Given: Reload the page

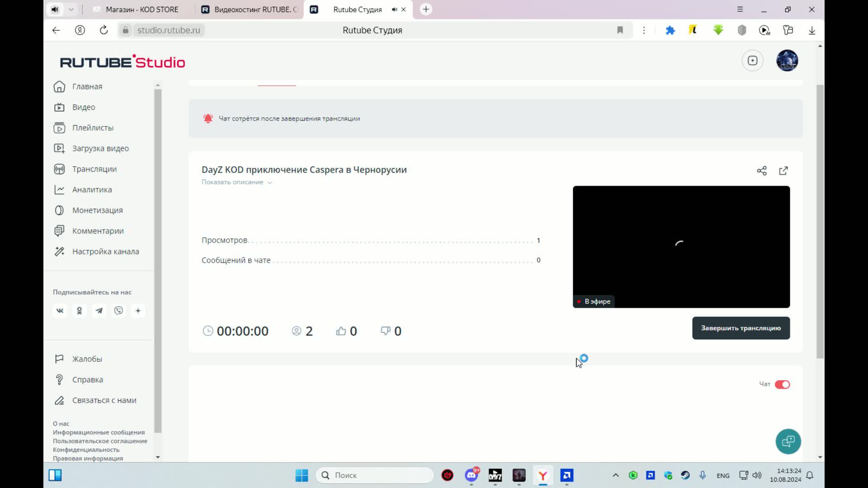Looking at the screenshot, I should 104,30.
